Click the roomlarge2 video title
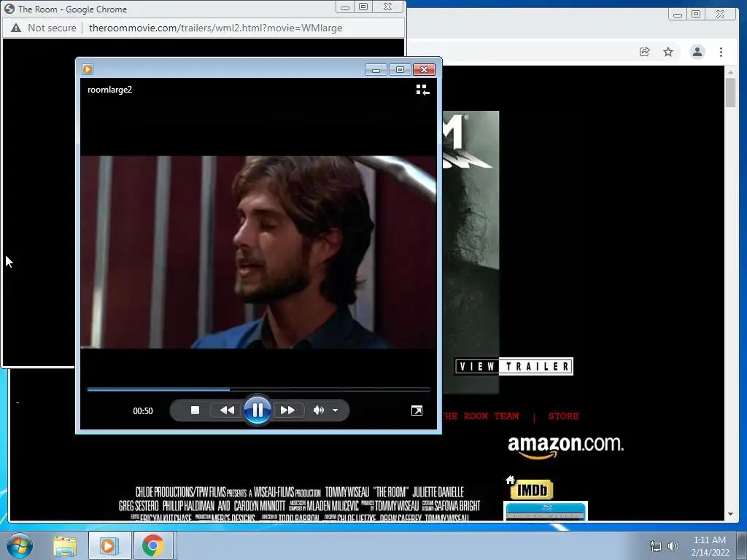The height and width of the screenshot is (560, 747). click(109, 90)
